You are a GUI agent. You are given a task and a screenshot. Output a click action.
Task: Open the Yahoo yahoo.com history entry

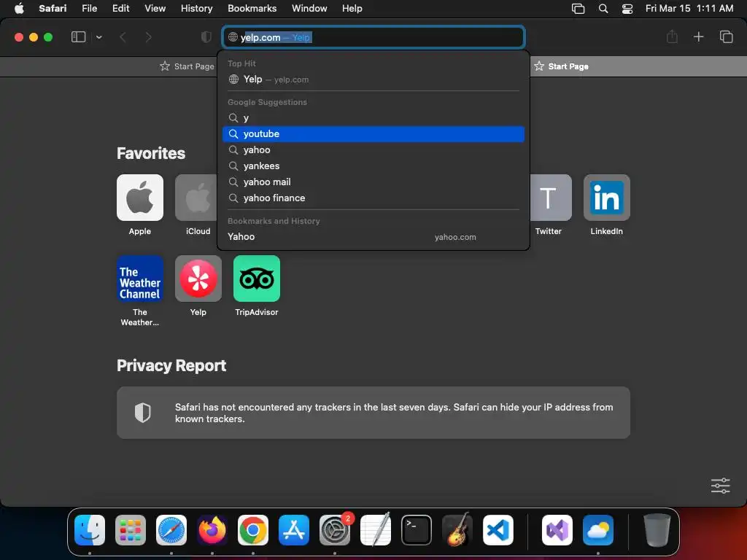(373, 237)
